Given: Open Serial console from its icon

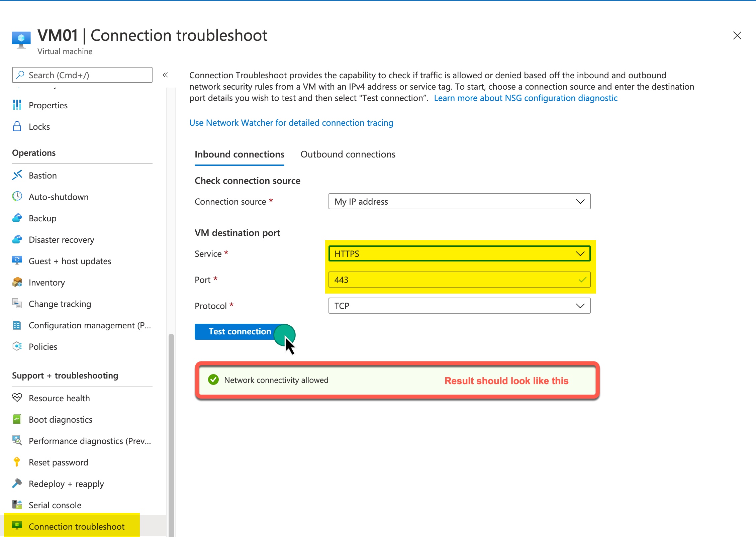Looking at the screenshot, I should pos(17,505).
